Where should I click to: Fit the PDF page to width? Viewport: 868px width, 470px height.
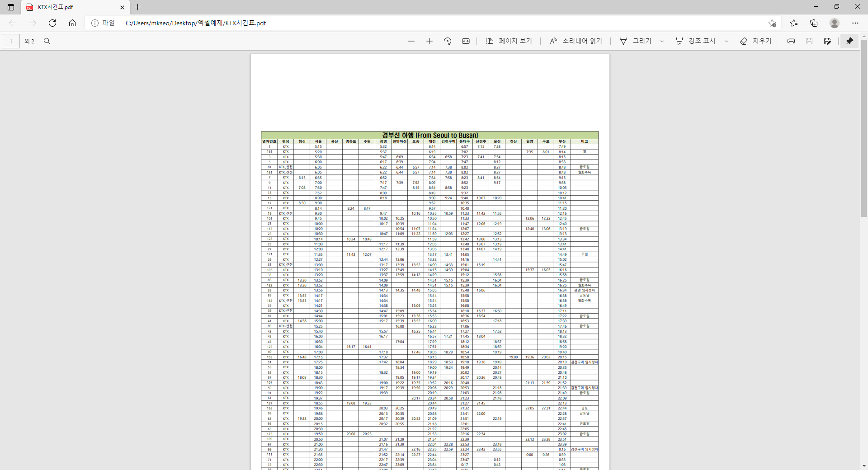[x=466, y=41]
